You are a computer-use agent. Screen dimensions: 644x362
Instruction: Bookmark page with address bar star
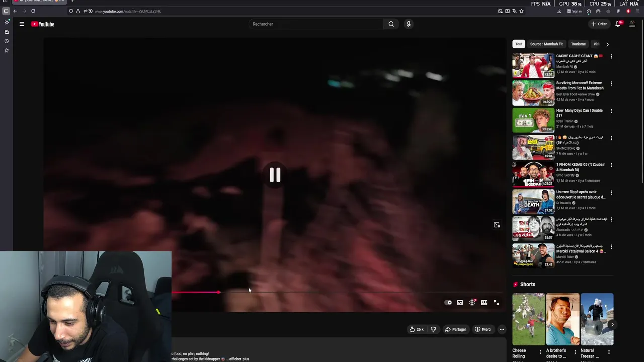[x=521, y=11]
